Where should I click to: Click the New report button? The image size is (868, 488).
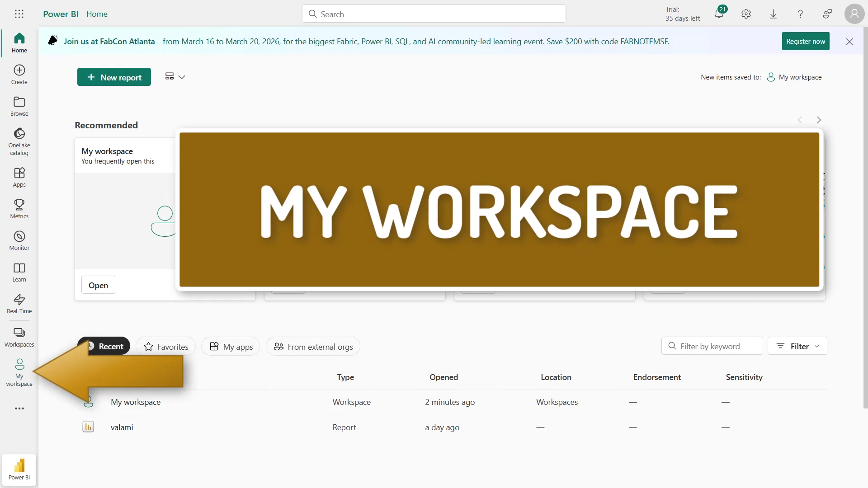(114, 77)
